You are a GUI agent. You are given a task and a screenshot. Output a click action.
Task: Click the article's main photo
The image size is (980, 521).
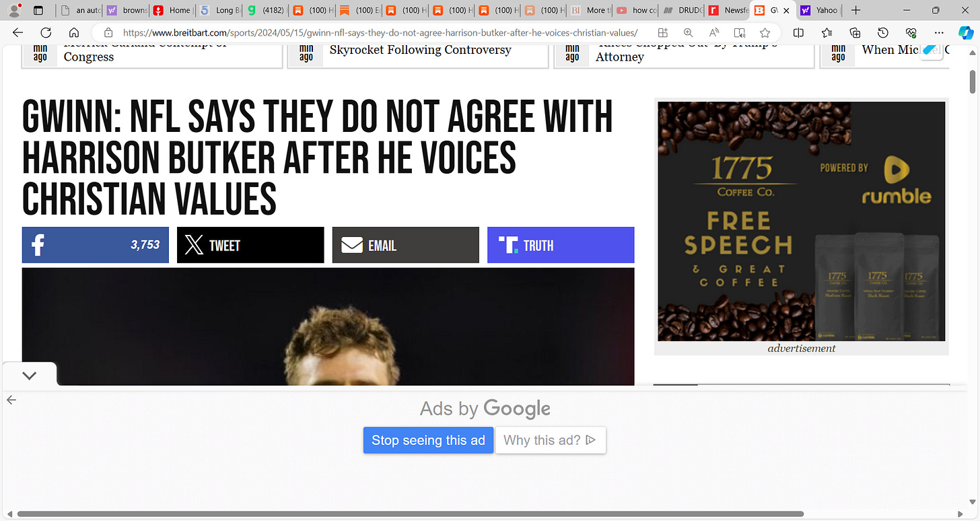(x=328, y=326)
